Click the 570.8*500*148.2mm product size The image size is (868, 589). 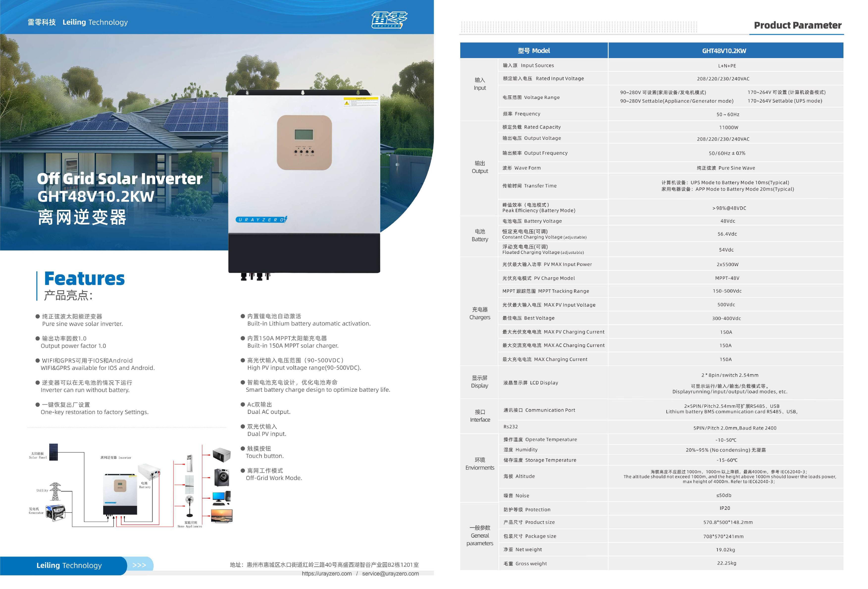click(x=728, y=523)
